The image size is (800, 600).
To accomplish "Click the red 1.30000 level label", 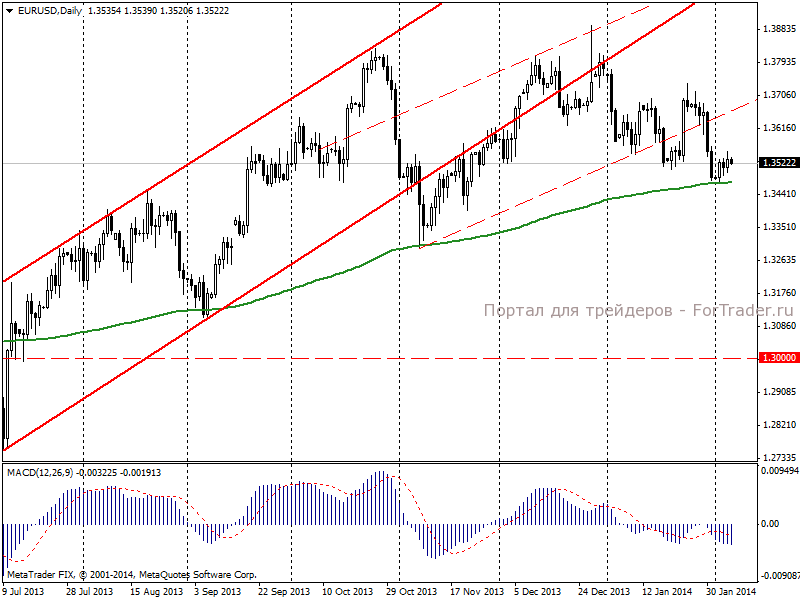I will [x=779, y=358].
